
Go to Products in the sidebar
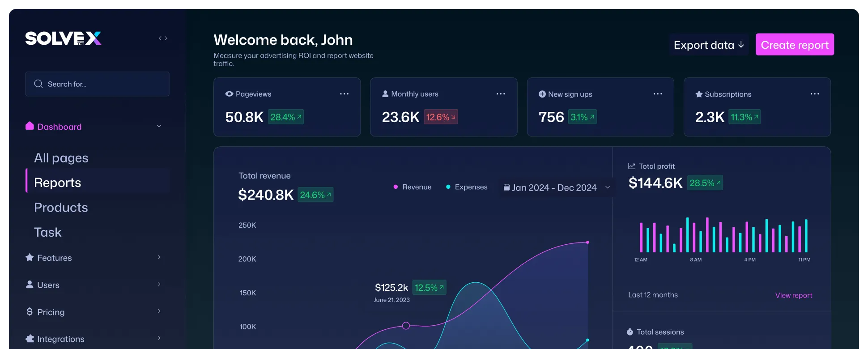[61, 208]
